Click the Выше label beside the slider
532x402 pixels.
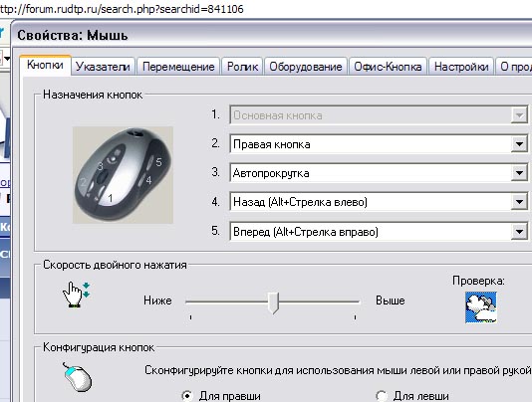coord(391,301)
